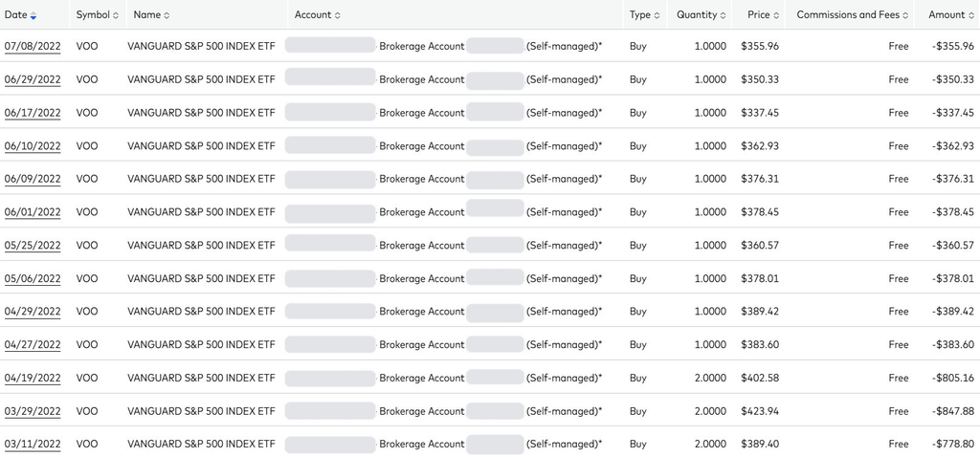Click VANGUARD S&P 500 INDEX ETF in 06/17/2022 row

tap(201, 113)
